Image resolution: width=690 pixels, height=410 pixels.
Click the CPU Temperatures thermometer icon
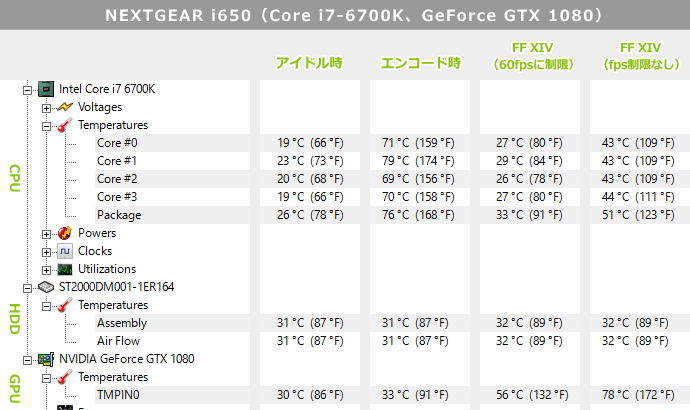[65, 125]
